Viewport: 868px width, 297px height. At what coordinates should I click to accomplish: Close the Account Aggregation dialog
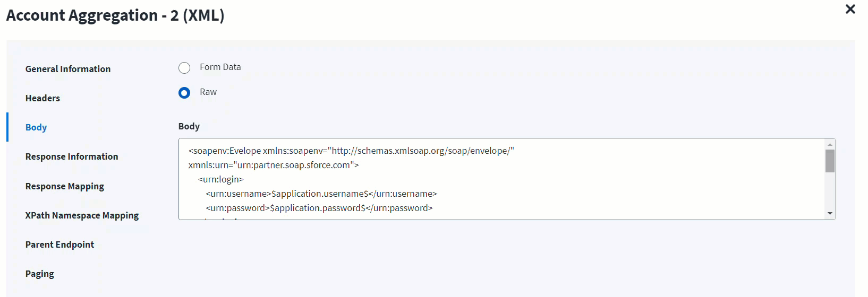tap(850, 10)
